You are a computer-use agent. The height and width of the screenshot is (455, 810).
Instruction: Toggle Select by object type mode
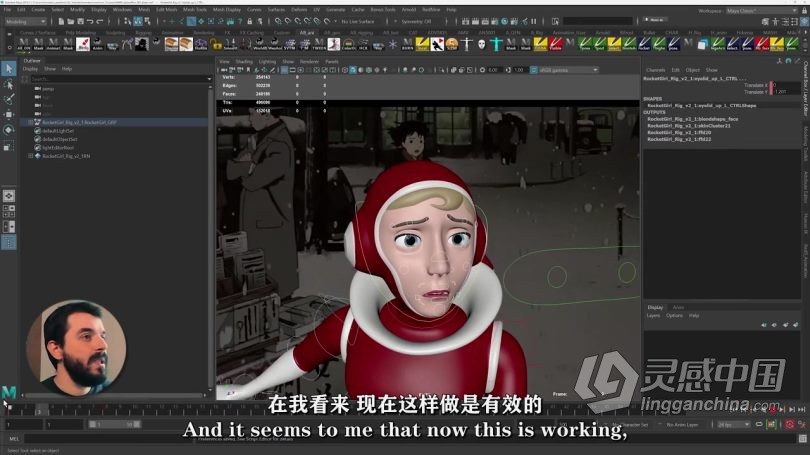137,21
